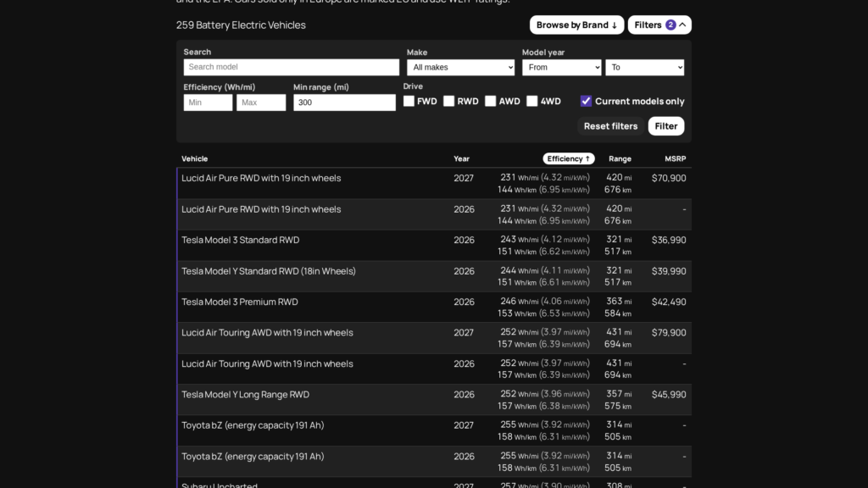Click the 363 mi range value

[x=619, y=302]
